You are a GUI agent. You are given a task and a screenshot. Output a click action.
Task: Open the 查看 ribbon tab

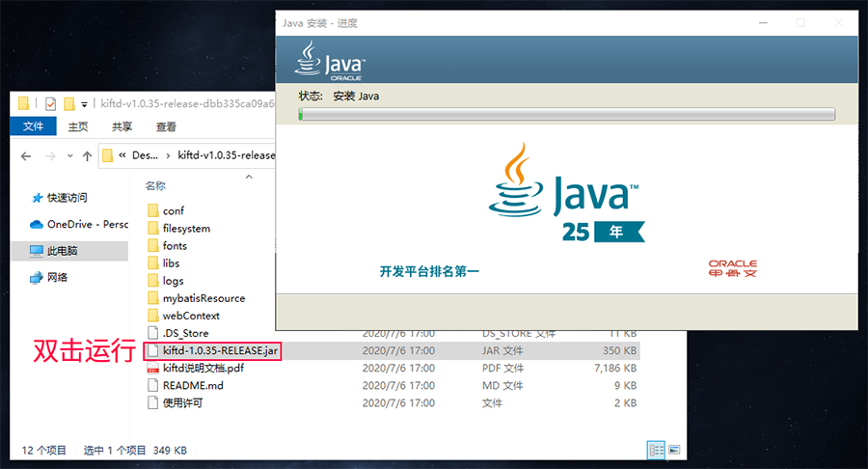point(165,126)
